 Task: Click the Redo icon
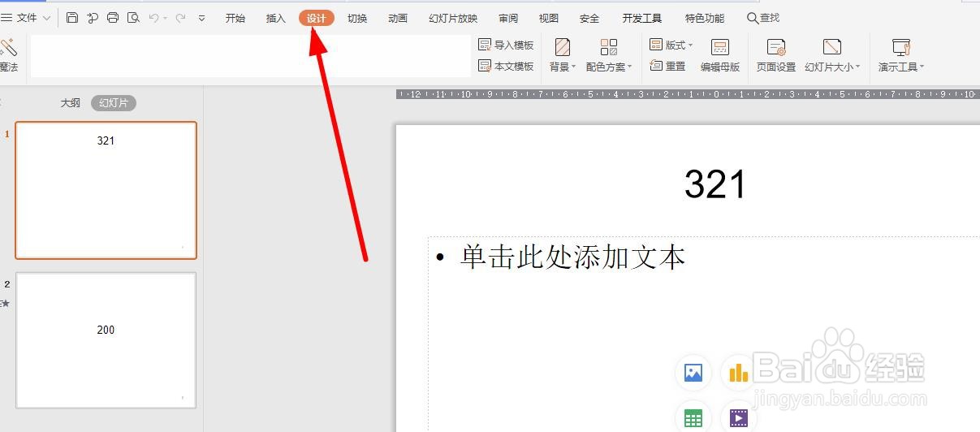tap(180, 18)
